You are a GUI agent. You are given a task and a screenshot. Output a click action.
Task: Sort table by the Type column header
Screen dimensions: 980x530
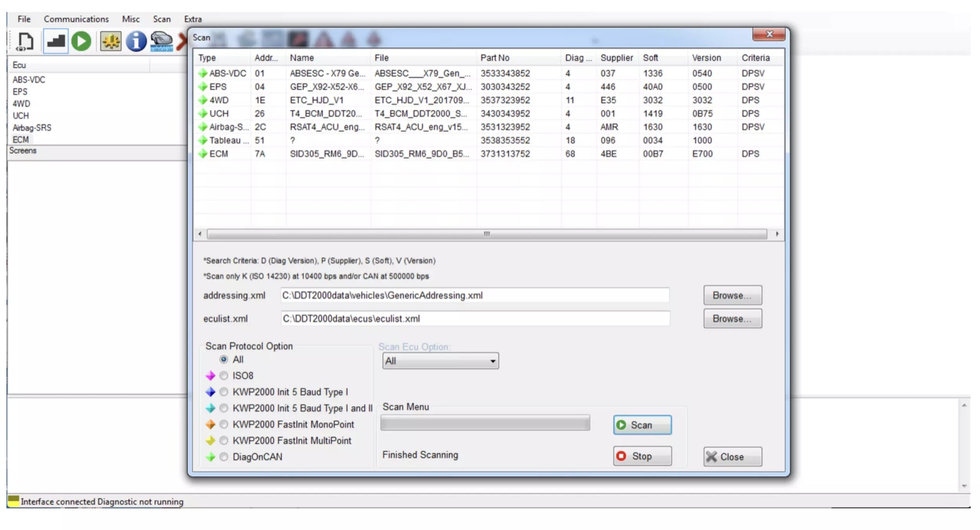[222, 58]
